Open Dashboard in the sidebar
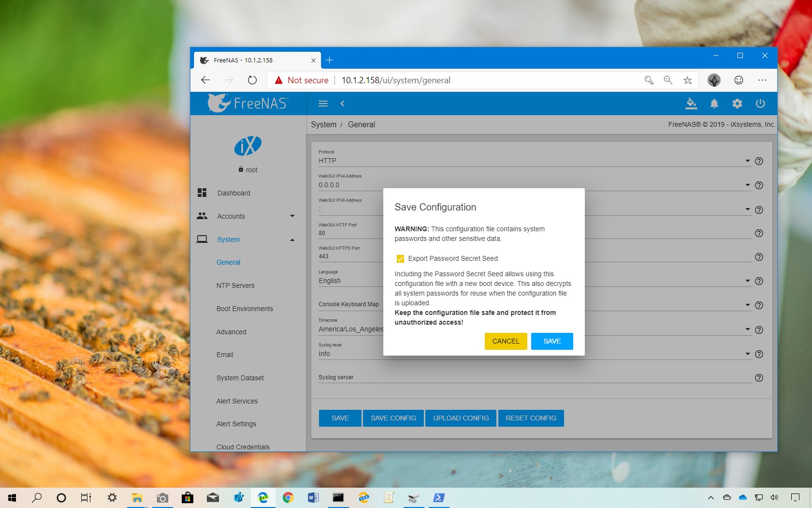812x508 pixels. coord(233,193)
